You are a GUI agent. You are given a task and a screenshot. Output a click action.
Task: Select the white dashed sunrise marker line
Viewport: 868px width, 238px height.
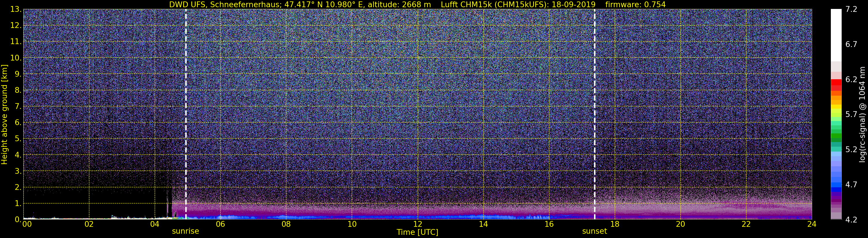pos(186,114)
